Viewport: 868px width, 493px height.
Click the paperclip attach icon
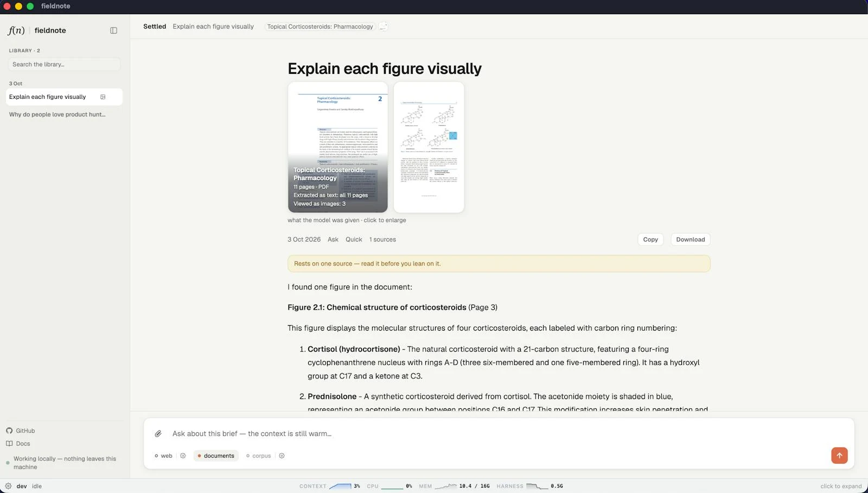(x=158, y=434)
